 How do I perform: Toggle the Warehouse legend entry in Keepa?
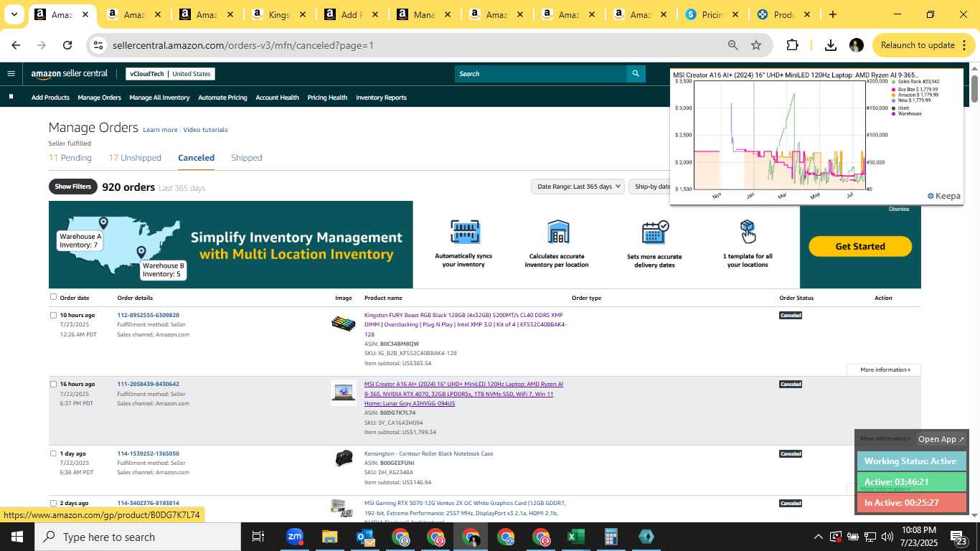tap(906, 113)
